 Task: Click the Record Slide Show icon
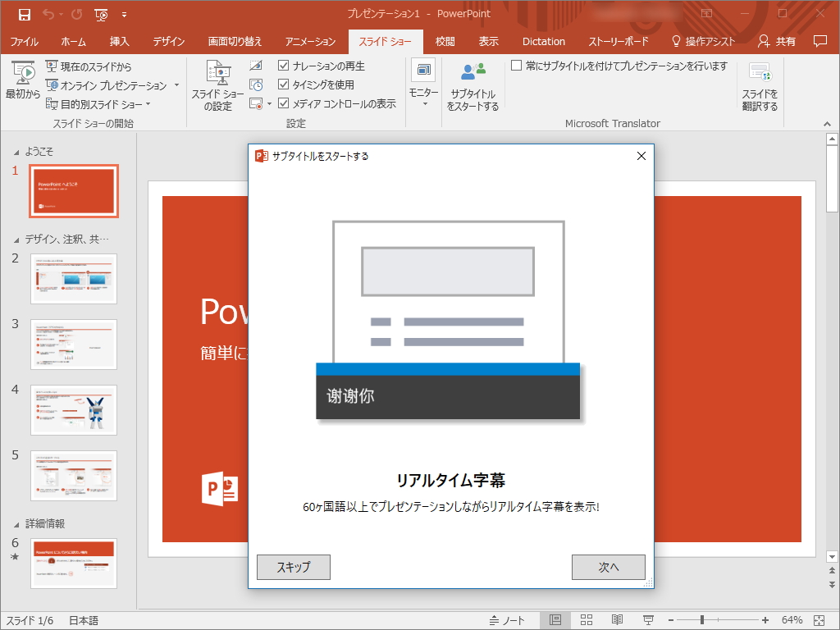(x=256, y=104)
